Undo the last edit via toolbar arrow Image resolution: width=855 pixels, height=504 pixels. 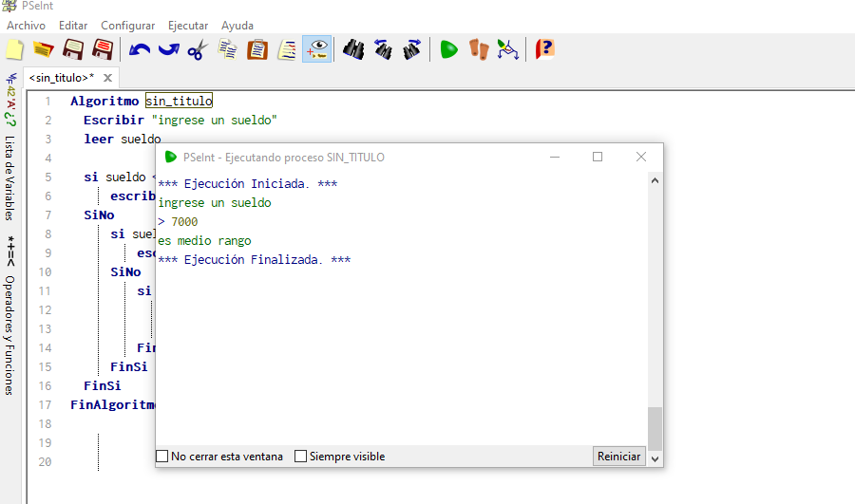pyautogui.click(x=140, y=49)
